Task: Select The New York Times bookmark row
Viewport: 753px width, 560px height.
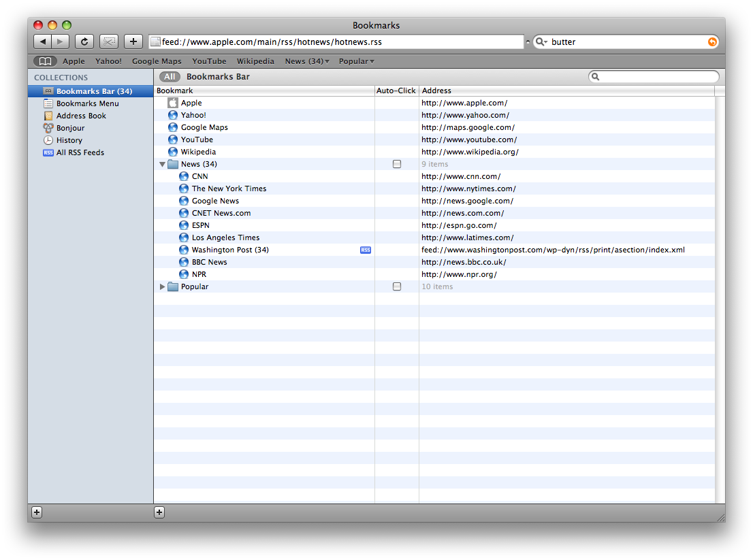Action: click(x=434, y=188)
